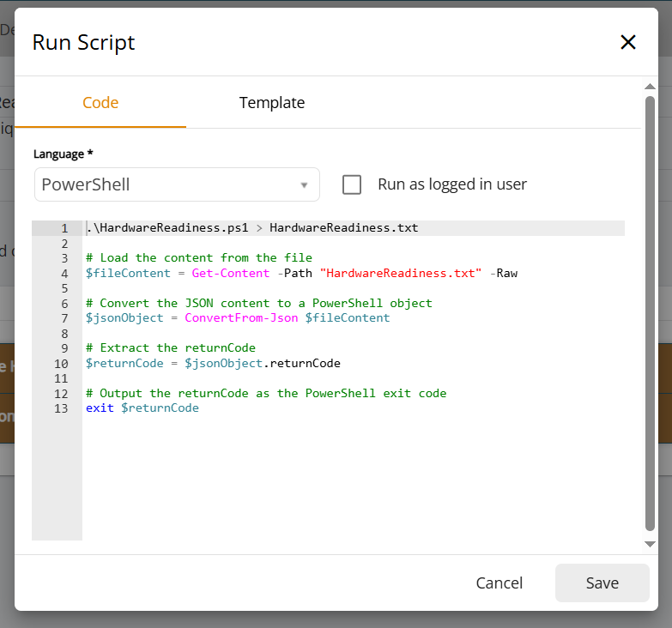Click the 'exit $returnCode' line
The width and height of the screenshot is (672, 628).
142,408
